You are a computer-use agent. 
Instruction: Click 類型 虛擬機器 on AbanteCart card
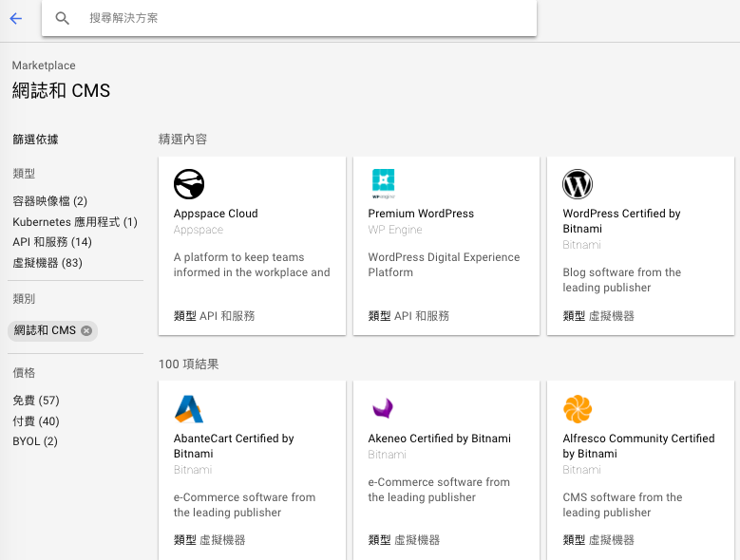pyautogui.click(x=209, y=540)
